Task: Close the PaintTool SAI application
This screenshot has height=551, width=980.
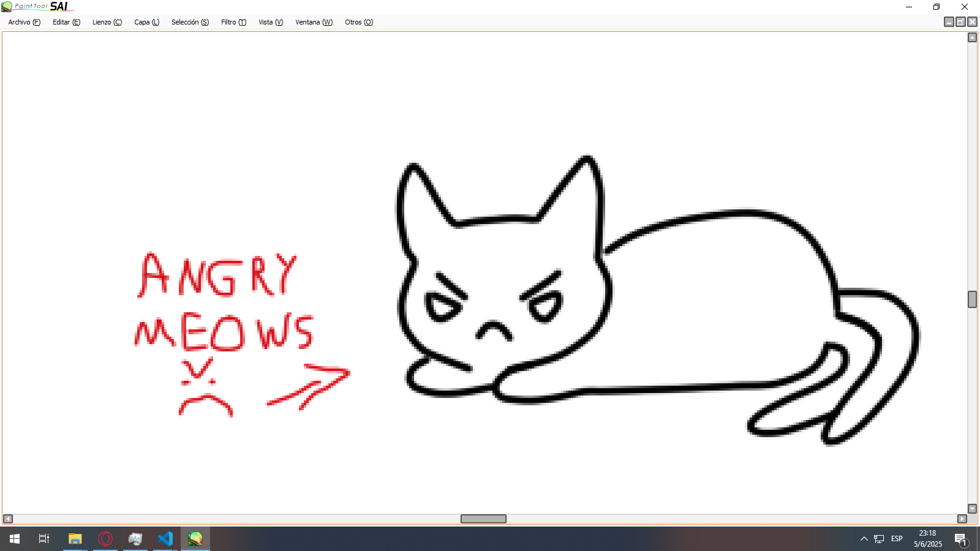Action: point(965,7)
